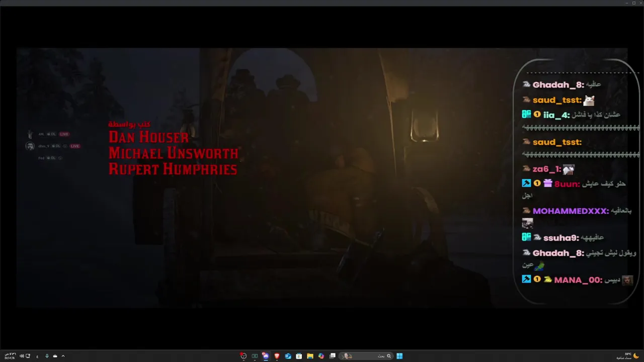Open Discord from the taskbar
The height and width of the screenshot is (362, 644).
(266, 356)
